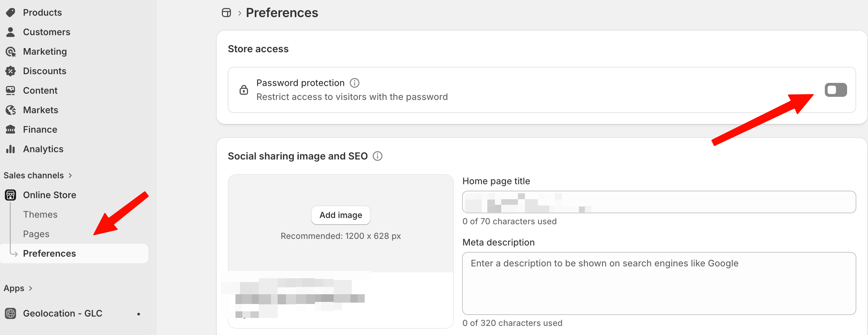Go to the Online Store breadcrumb icon
The width and height of the screenshot is (868, 335).
(226, 13)
